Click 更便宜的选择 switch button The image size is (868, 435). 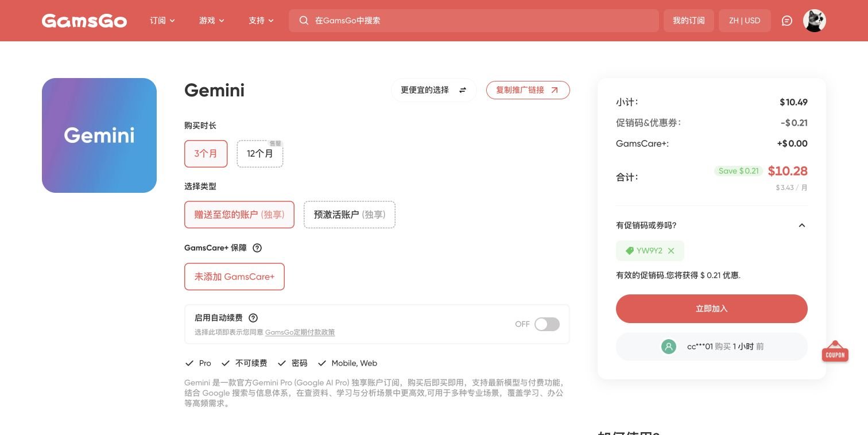coord(434,90)
